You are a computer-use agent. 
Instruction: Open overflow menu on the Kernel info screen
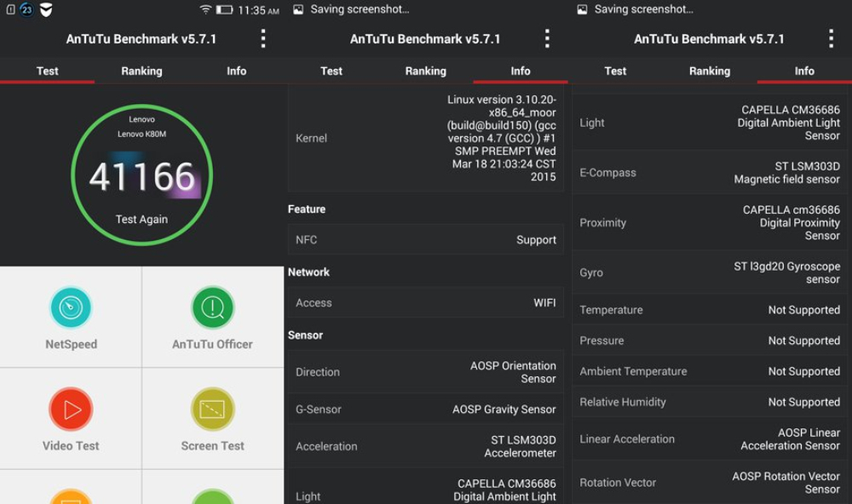click(x=547, y=38)
